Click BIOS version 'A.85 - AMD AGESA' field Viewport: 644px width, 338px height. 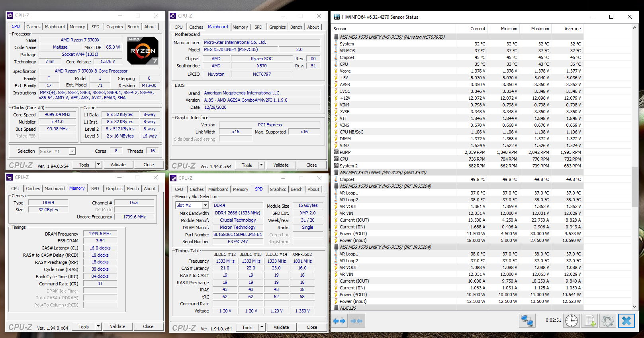(262, 100)
